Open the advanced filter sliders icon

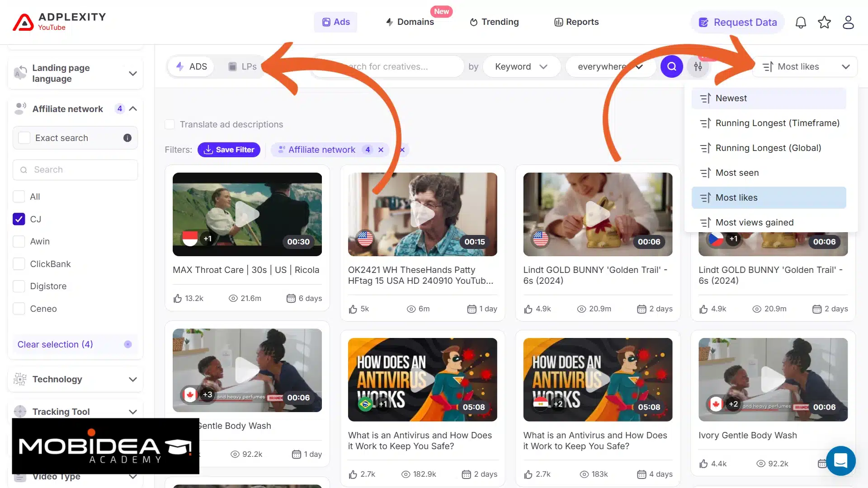(x=698, y=66)
